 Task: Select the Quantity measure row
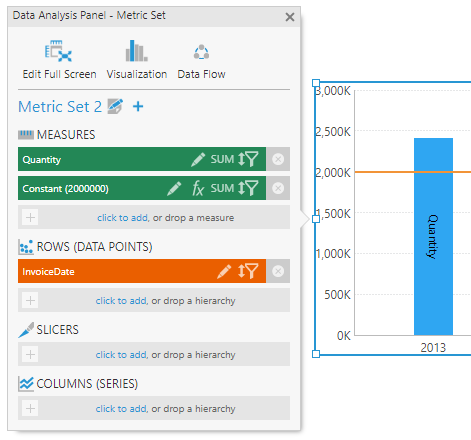click(x=142, y=159)
